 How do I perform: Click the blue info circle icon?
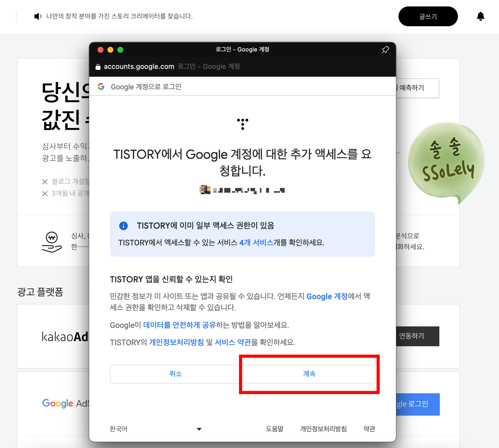pyautogui.click(x=124, y=226)
